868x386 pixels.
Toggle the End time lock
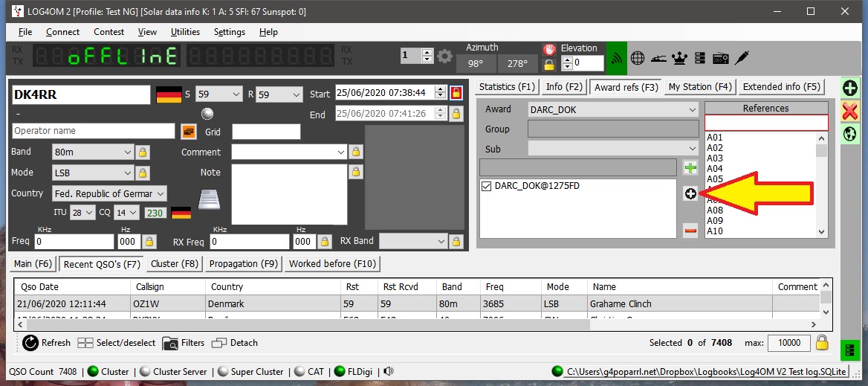456,114
